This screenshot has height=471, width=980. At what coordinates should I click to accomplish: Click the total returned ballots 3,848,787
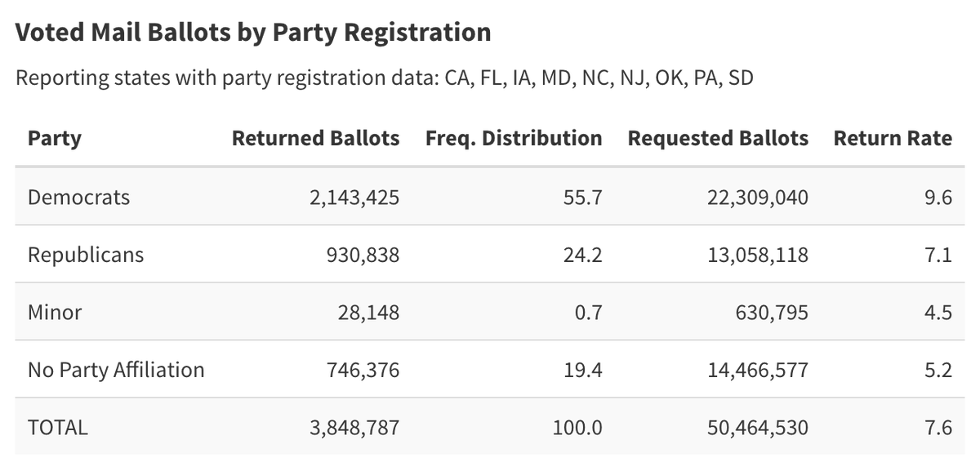[x=354, y=427]
